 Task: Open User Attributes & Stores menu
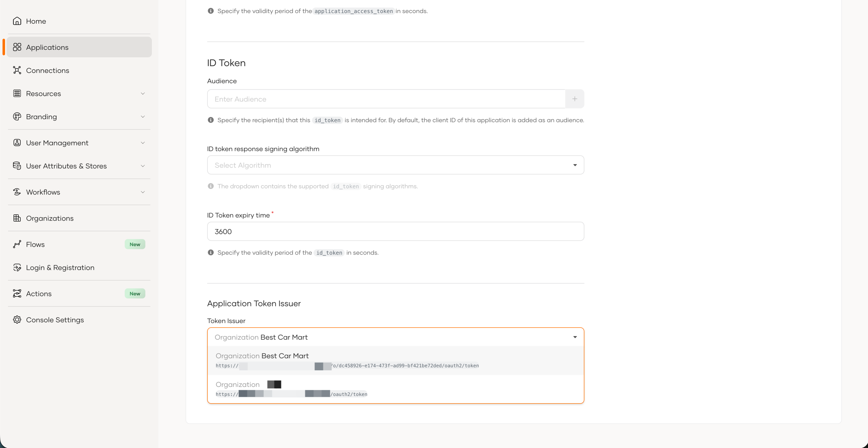tap(66, 166)
